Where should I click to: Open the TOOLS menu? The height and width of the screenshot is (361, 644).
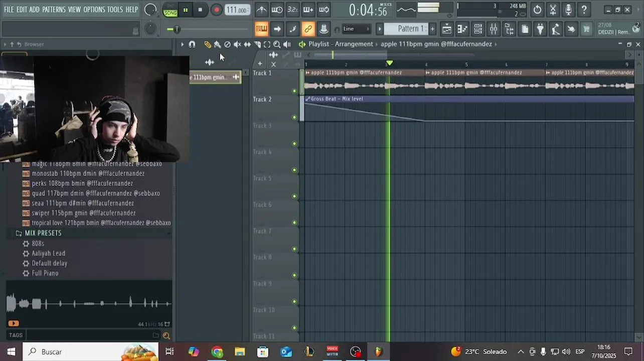[x=115, y=10]
